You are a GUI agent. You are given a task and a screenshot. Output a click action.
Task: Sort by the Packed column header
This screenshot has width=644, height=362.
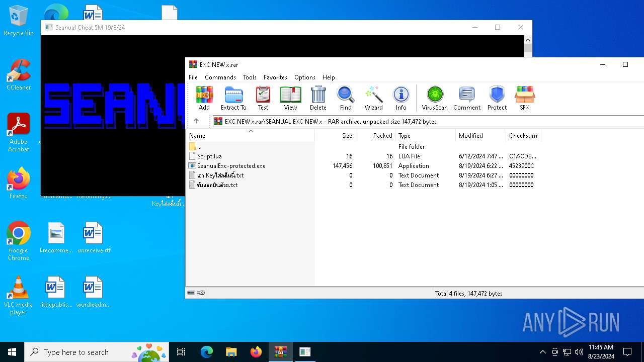(x=375, y=136)
